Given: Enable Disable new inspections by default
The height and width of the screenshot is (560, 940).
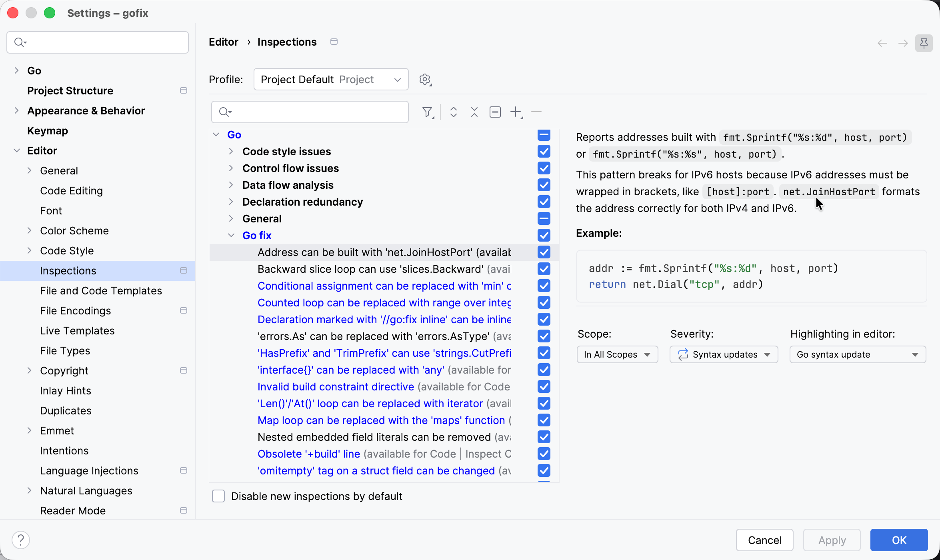Looking at the screenshot, I should pos(218,496).
